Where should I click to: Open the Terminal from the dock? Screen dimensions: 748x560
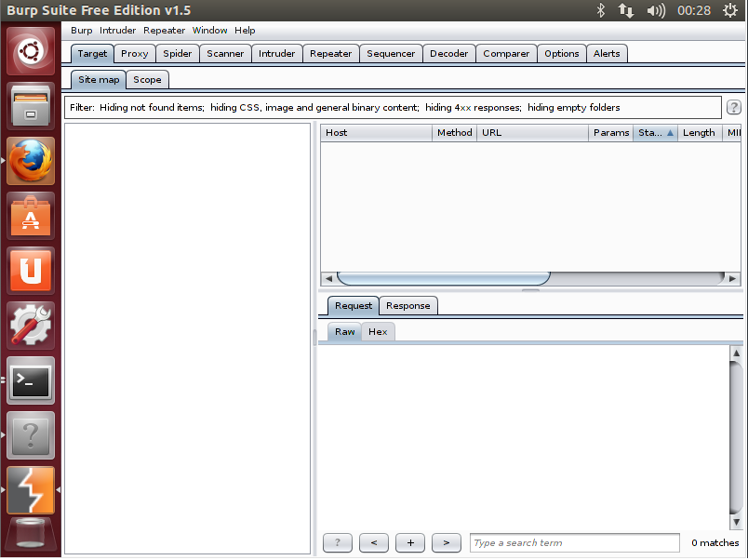point(31,380)
